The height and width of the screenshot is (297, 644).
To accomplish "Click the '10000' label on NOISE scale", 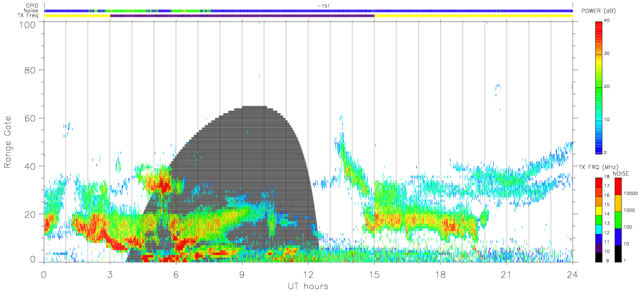I will click(630, 194).
